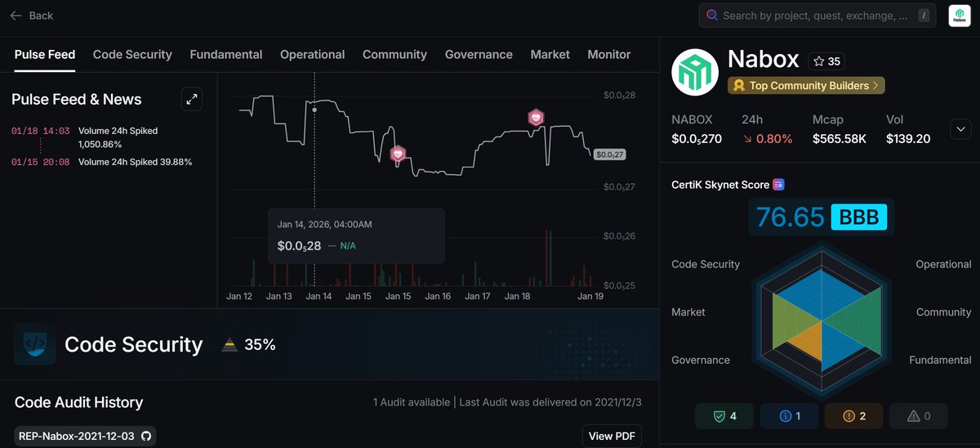
Task: Switch to the Pulse Feed tab
Action: click(x=45, y=55)
